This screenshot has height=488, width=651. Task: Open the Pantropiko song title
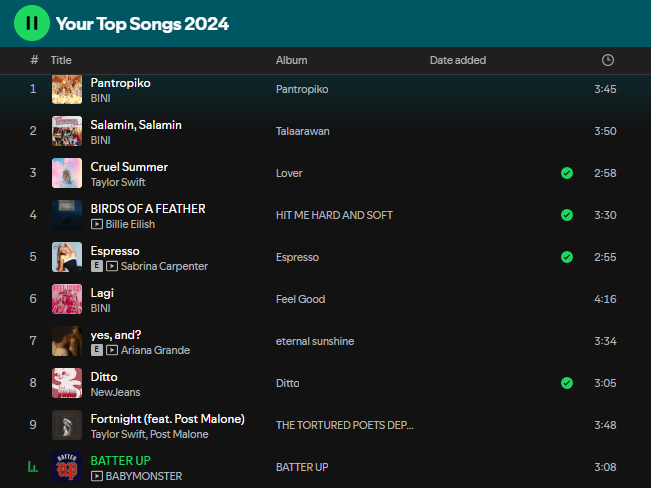[120, 83]
